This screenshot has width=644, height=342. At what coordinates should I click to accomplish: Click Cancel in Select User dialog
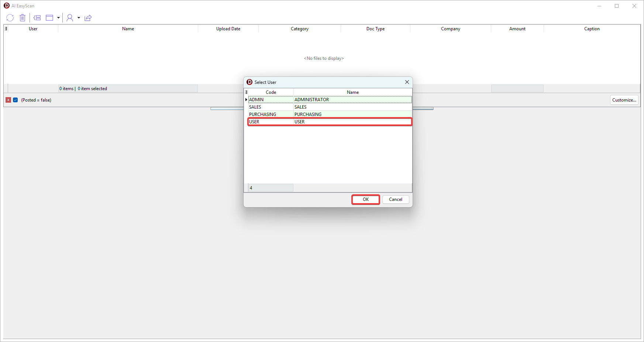396,199
